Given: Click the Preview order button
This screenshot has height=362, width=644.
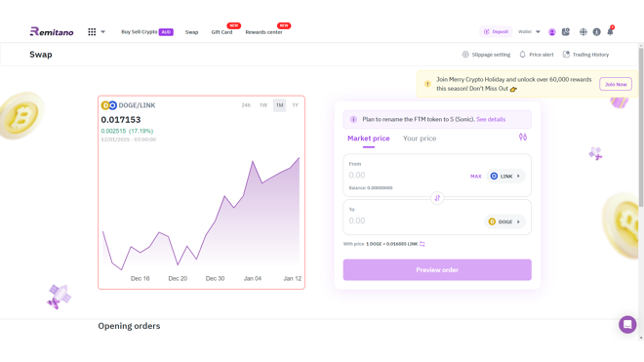Looking at the screenshot, I should [x=437, y=270].
